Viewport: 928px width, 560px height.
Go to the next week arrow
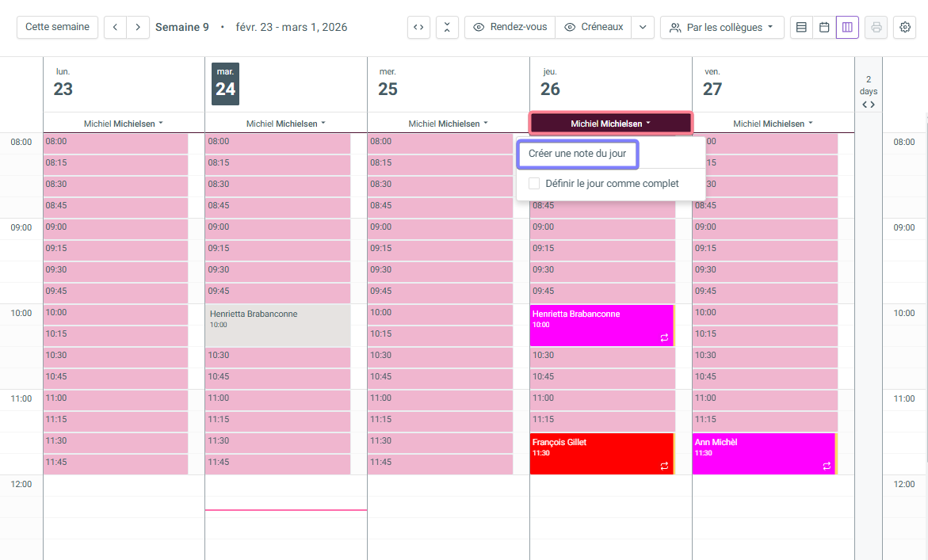click(x=138, y=27)
